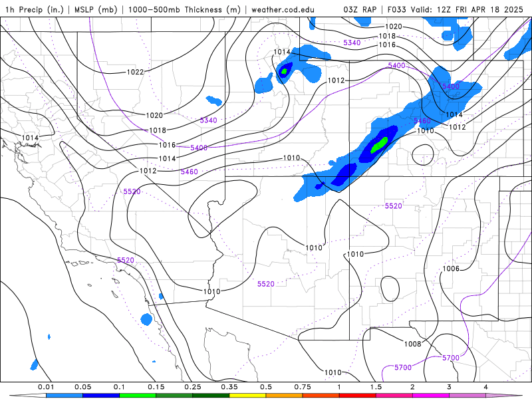Image resolution: width=532 pixels, height=399 pixels.
Task: Click the 1008 isobar label
Action: (412, 344)
